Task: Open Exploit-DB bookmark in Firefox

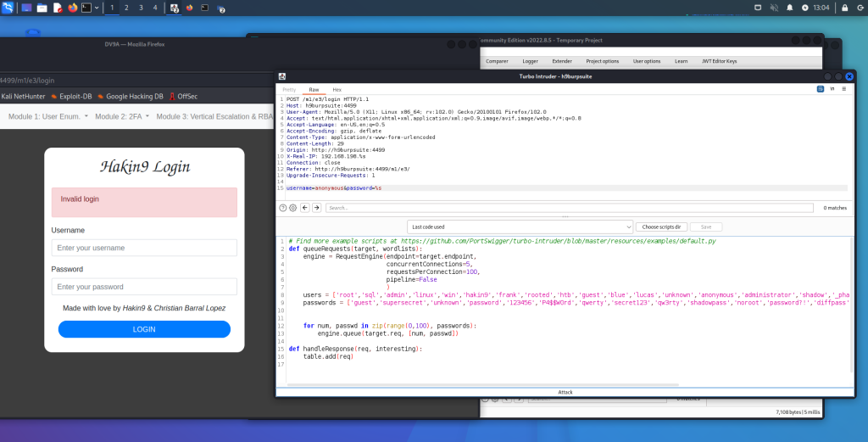Action: pos(71,97)
